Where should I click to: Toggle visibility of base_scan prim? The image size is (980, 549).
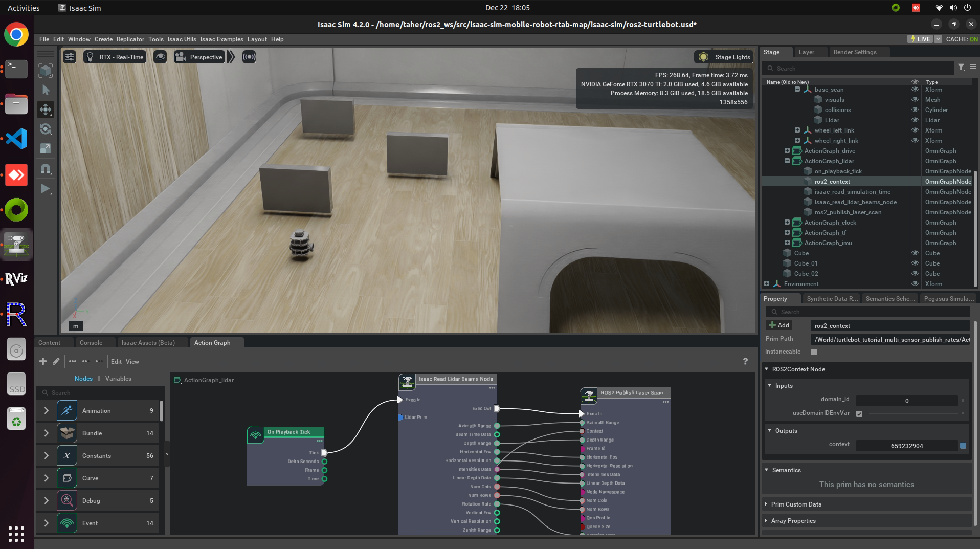(x=915, y=89)
